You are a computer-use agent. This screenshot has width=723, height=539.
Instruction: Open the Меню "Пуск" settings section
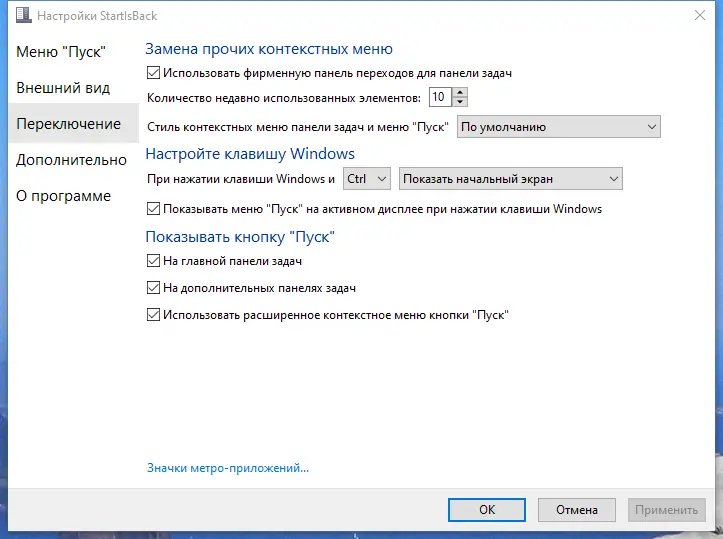(61, 52)
